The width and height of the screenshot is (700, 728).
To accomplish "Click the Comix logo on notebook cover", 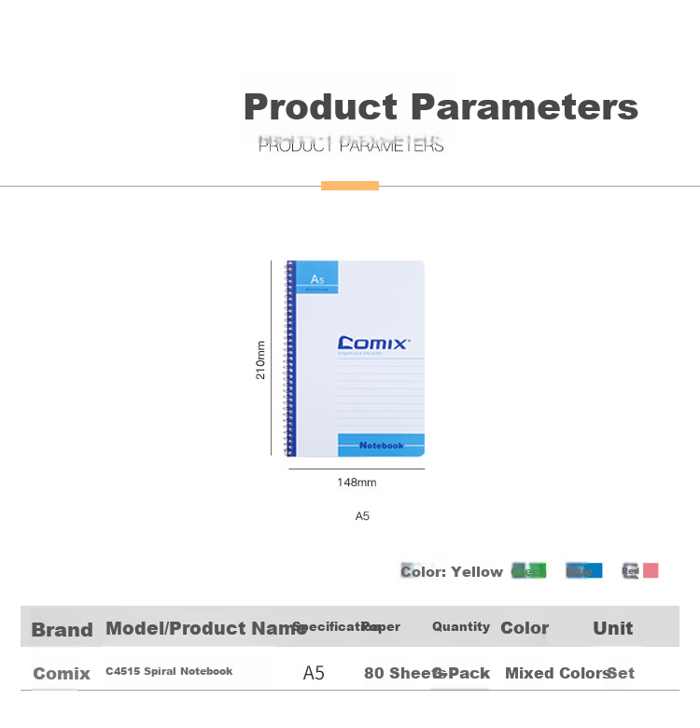I will click(373, 343).
